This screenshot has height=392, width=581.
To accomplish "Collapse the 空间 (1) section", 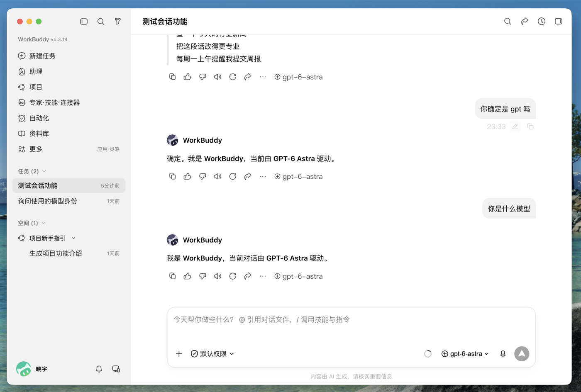I will click(x=32, y=223).
